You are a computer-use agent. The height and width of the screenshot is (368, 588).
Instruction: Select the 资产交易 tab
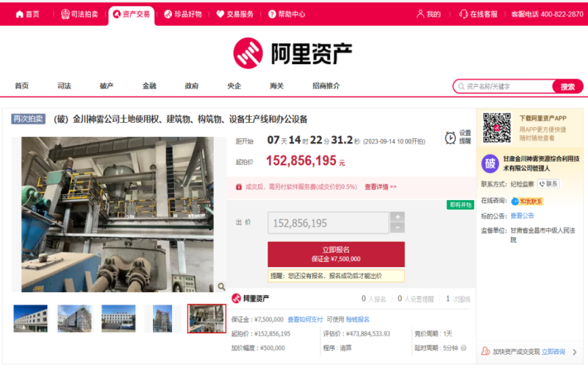pos(132,14)
